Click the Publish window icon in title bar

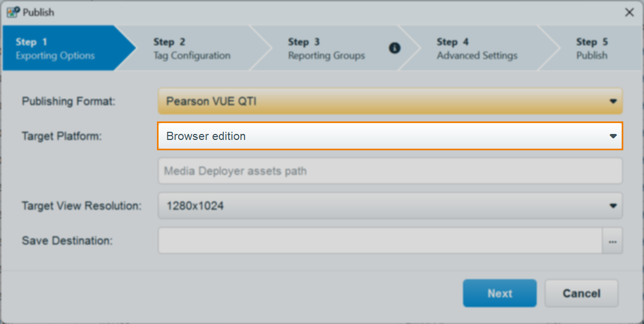coord(13,12)
